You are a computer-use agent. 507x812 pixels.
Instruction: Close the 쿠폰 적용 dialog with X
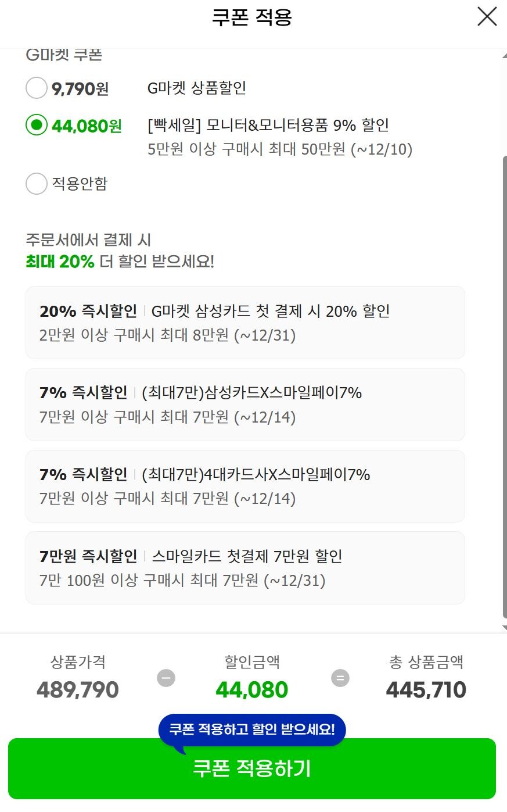(x=487, y=17)
